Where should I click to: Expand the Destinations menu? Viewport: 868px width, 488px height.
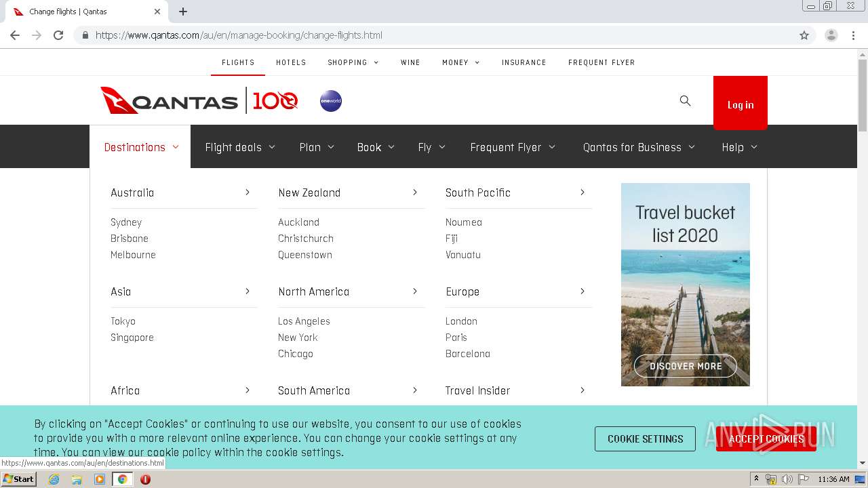tap(141, 147)
